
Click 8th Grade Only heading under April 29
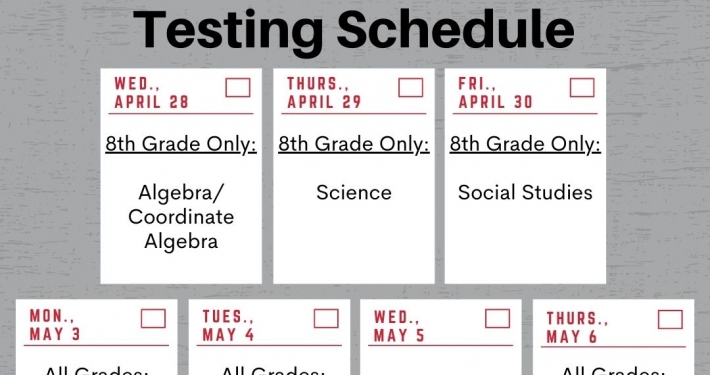tap(354, 144)
